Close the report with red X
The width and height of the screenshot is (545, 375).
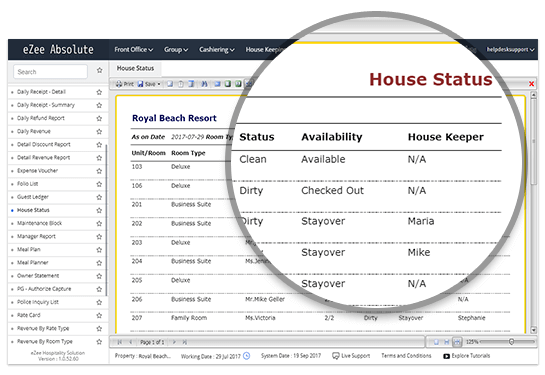coord(531,83)
